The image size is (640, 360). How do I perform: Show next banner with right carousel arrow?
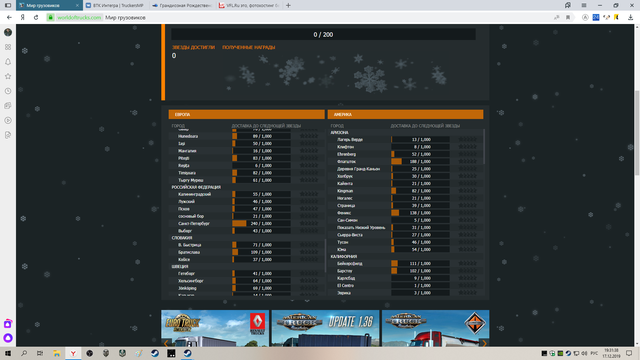pyautogui.click(x=484, y=343)
